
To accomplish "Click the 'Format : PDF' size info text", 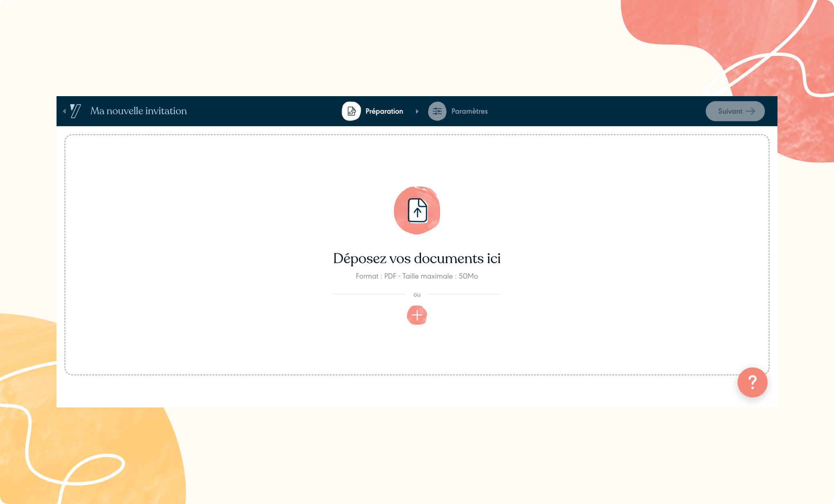I will tap(417, 276).
